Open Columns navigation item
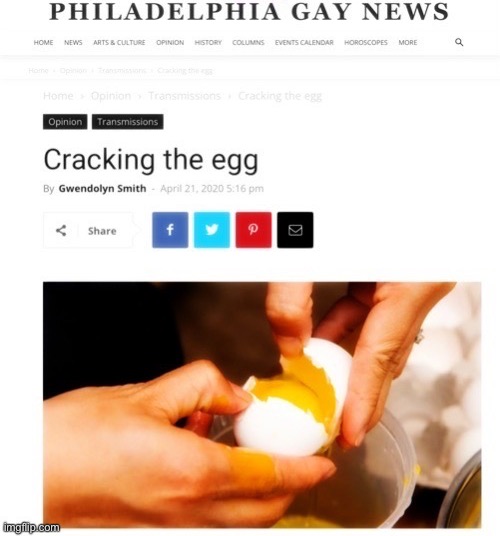 tap(248, 42)
